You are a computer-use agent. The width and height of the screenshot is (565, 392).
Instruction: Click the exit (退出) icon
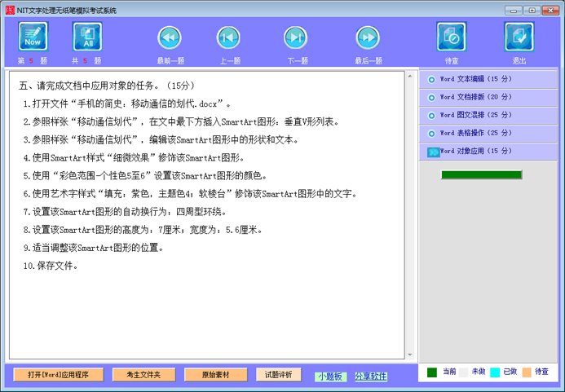click(x=519, y=37)
